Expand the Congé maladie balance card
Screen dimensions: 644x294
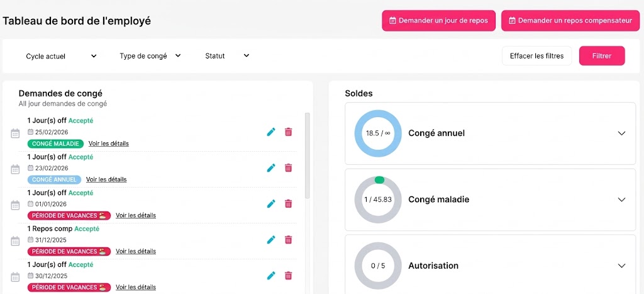click(x=621, y=200)
